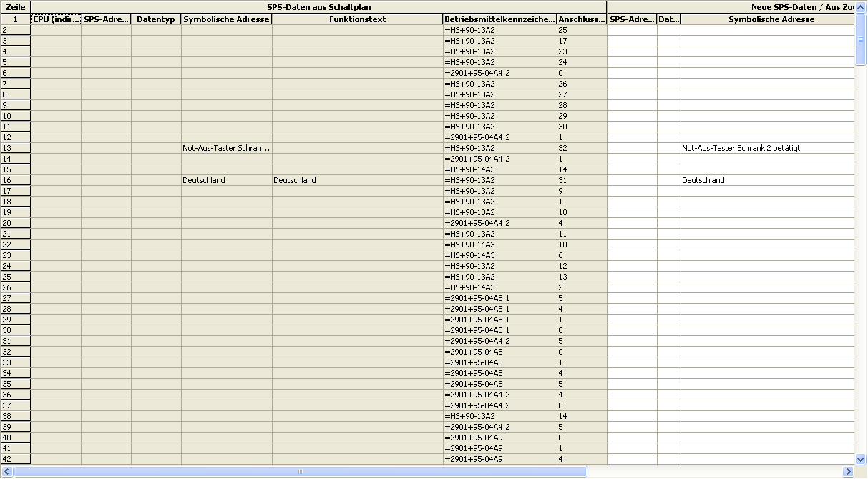This screenshot has height=479, width=868.
Task: Click 'Symbolische Adresse' header under Neue SPS-Daten
Action: [768, 19]
